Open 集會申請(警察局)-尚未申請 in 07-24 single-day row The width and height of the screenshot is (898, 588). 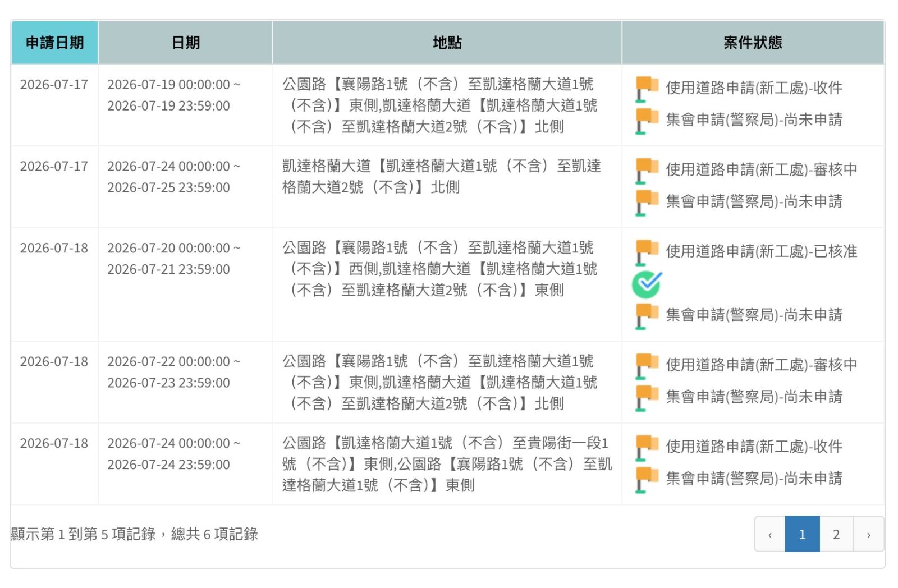coord(754,479)
